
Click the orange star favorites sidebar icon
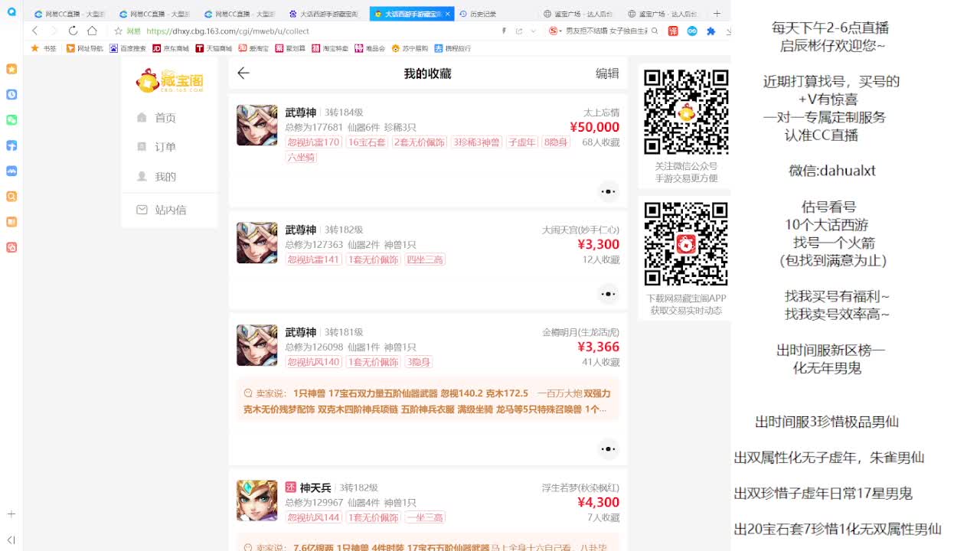point(11,69)
